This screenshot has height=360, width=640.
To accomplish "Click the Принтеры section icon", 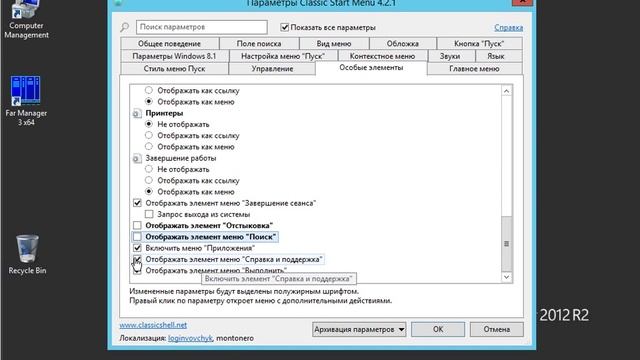I will point(137,113).
